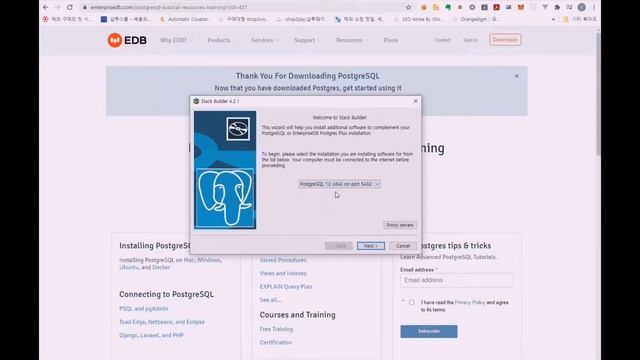
Task: Check the Privacy Policy agreement checkbox
Action: (411, 302)
